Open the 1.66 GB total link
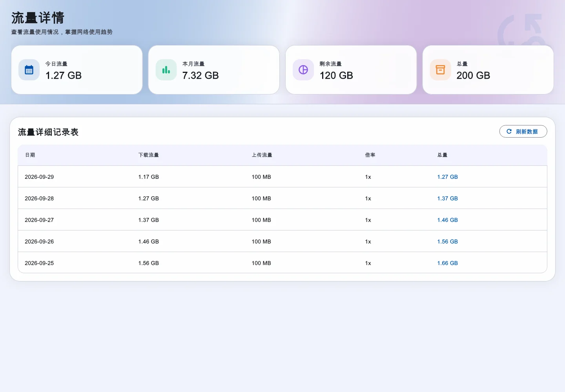 (448, 263)
